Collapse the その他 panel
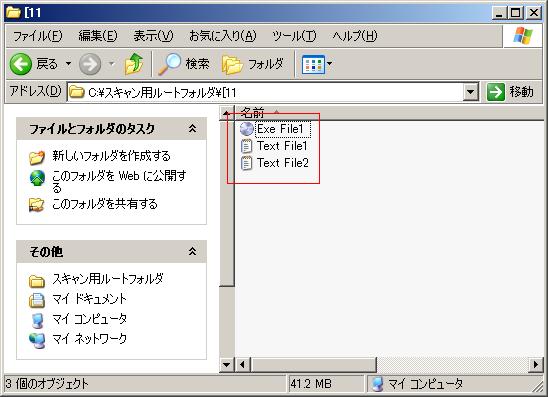548x397 pixels. pos(192,251)
